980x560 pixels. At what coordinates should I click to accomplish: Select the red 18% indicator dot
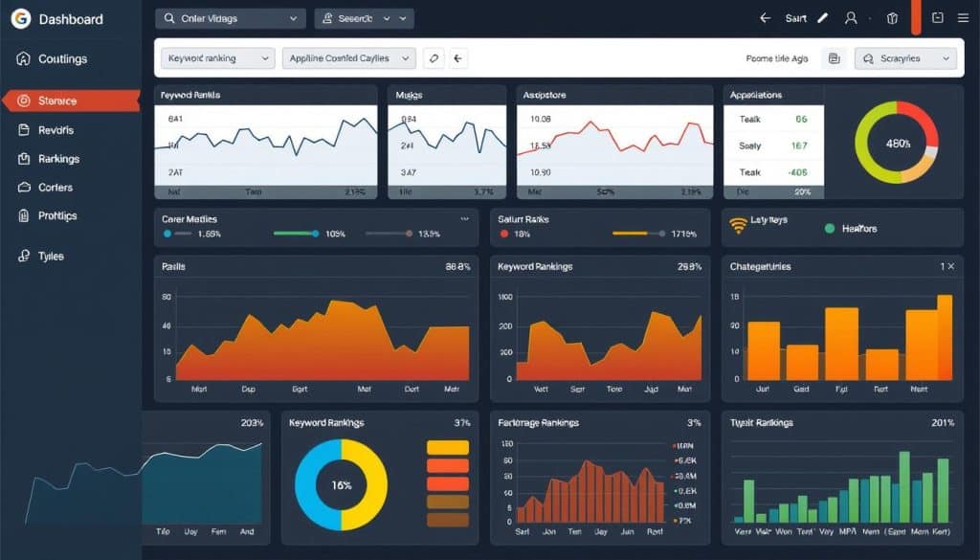503,234
